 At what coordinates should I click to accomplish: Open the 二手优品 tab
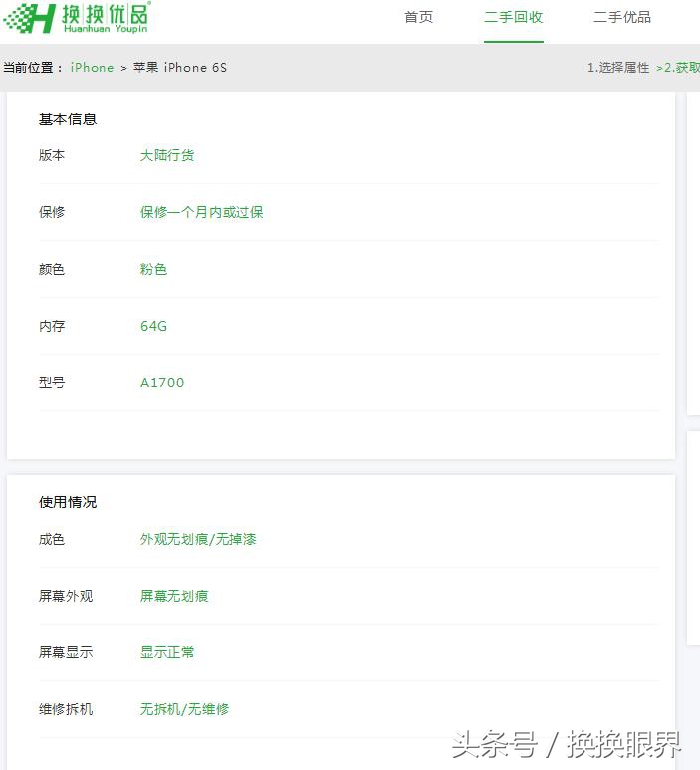pos(622,17)
